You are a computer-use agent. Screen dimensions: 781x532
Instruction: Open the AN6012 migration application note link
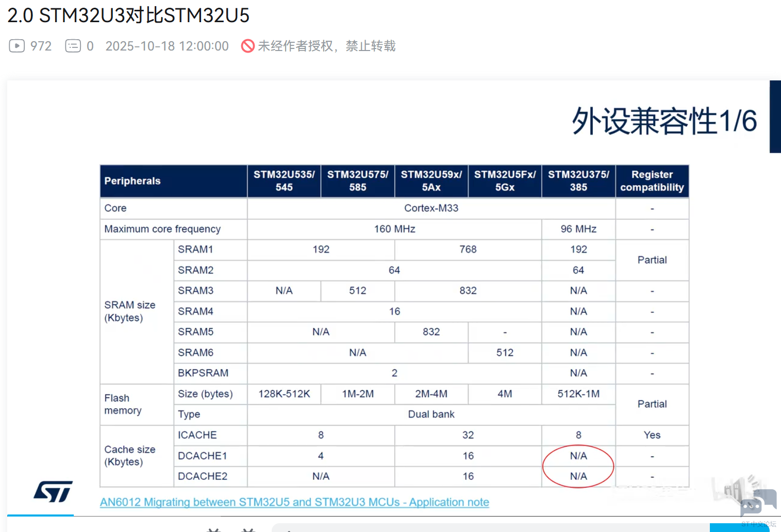[x=294, y=502]
